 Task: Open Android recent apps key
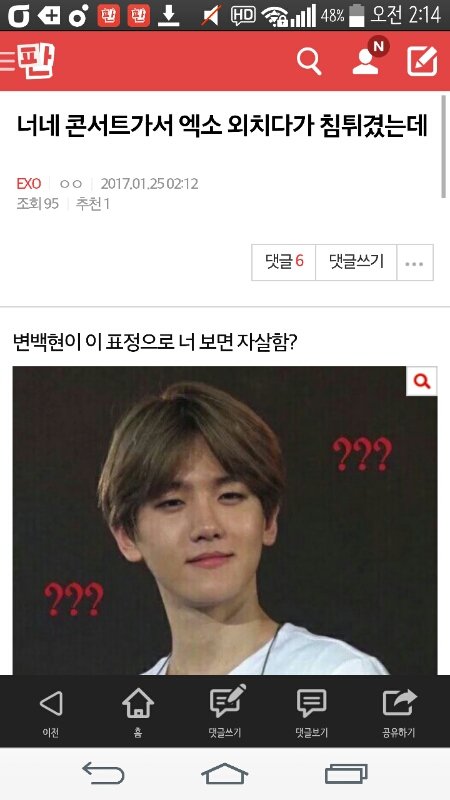(346, 773)
